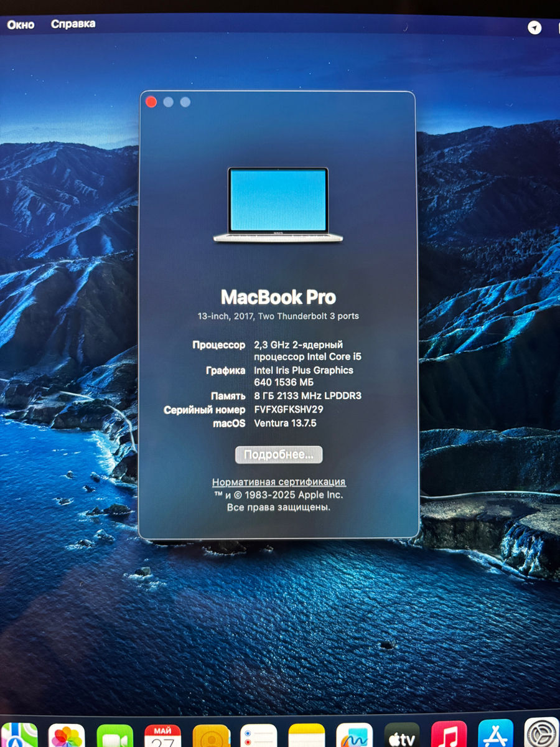Click the Подробнее... button
The height and width of the screenshot is (747, 560).
tap(278, 455)
